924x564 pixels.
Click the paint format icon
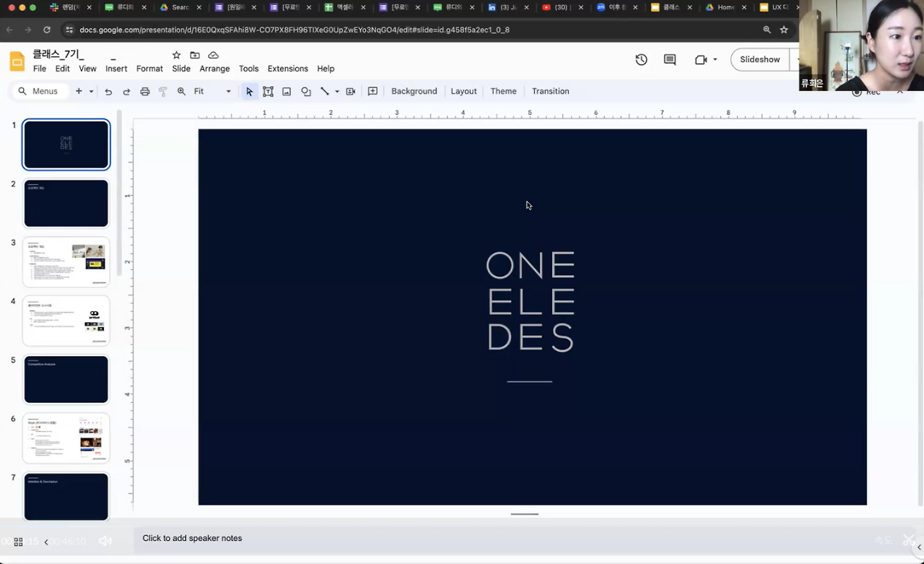tap(162, 92)
